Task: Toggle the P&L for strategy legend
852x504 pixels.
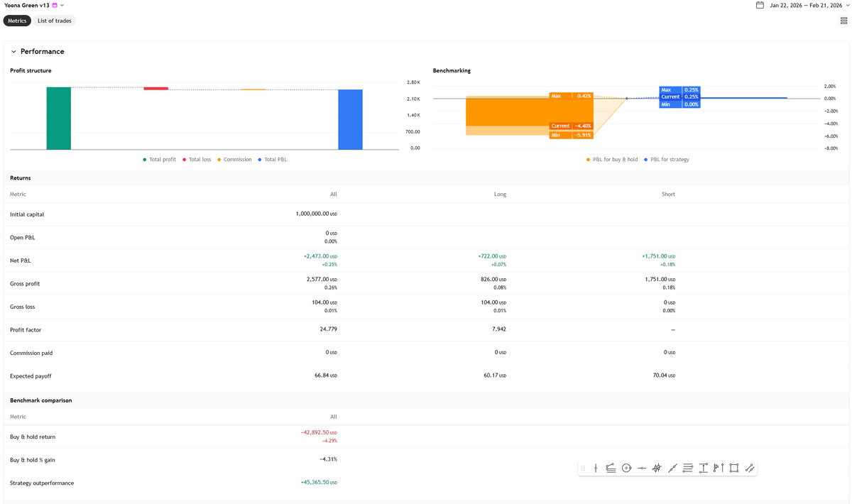Action: tap(667, 160)
